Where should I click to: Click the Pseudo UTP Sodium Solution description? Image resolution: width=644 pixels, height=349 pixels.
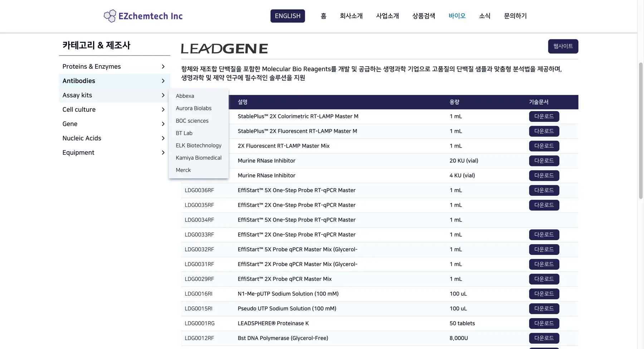(287, 309)
